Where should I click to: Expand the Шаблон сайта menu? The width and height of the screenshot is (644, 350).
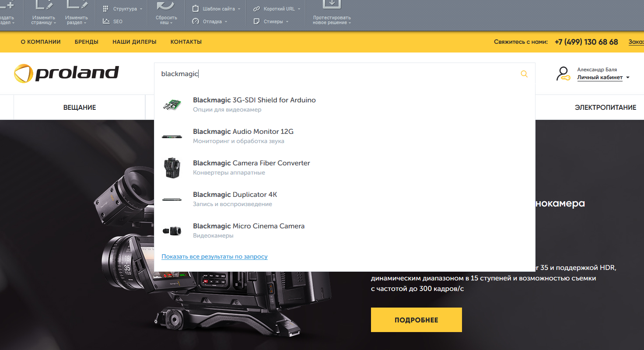coord(219,9)
